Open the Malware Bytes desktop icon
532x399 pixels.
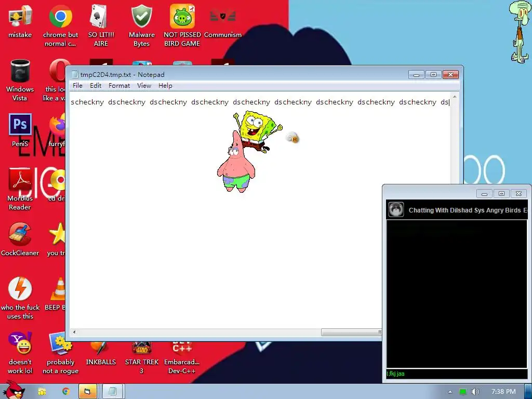141,25
